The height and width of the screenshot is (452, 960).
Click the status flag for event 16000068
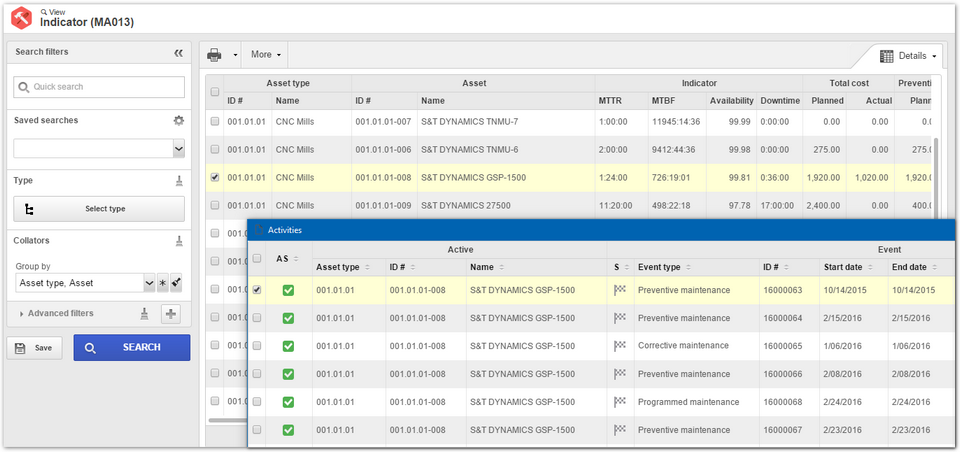tap(620, 402)
